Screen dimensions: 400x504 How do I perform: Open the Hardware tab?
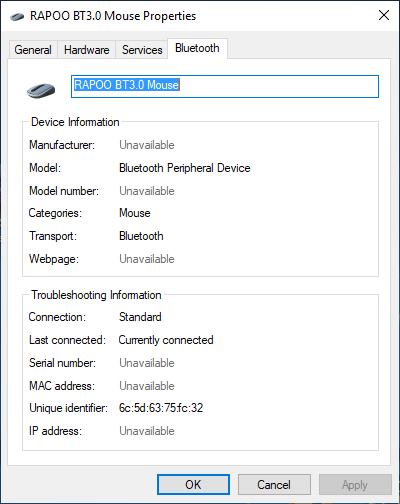87,50
